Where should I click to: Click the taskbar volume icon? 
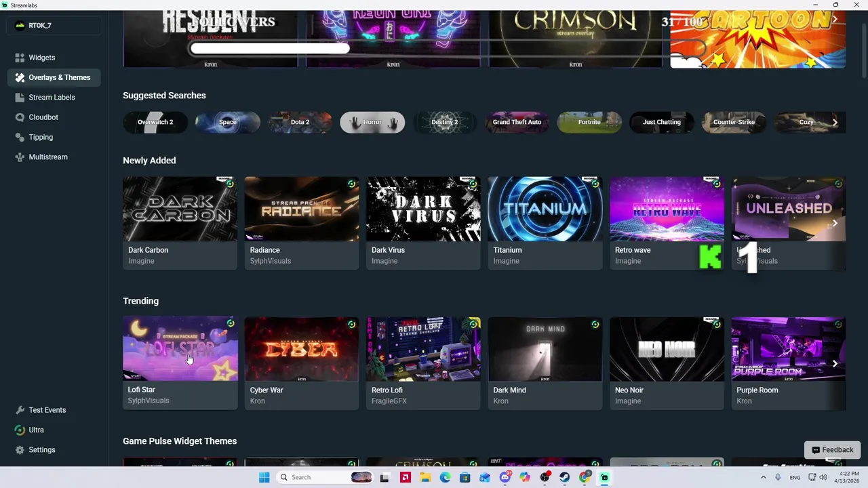[823, 477]
